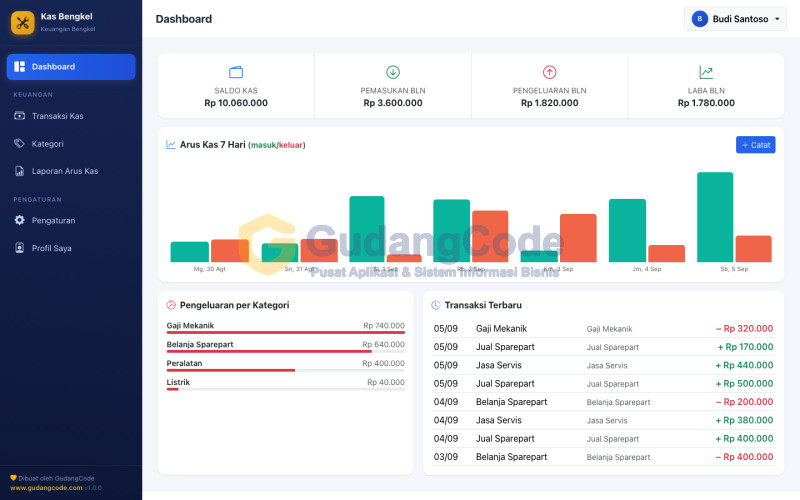Image resolution: width=800 pixels, height=500 pixels.
Task: Click the Kategori tag icon
Action: (x=19, y=143)
